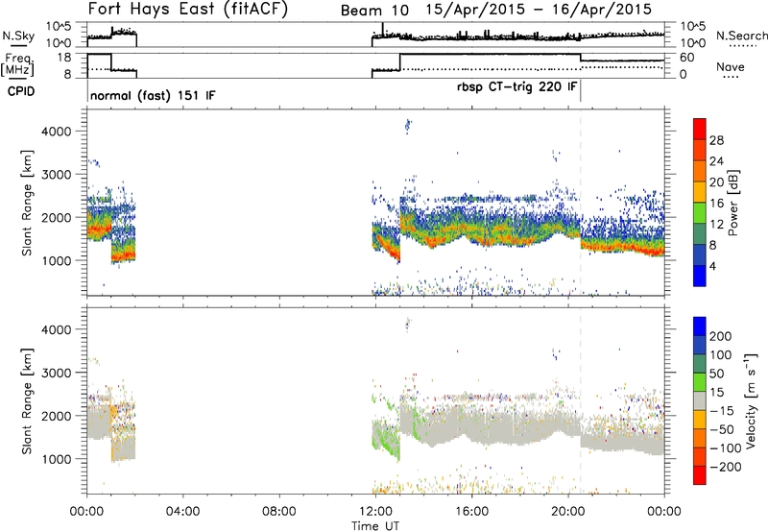Viewport: 768px width, 532px height.
Task: Click the '60' Nave axis tick label
Action: [x=687, y=58]
